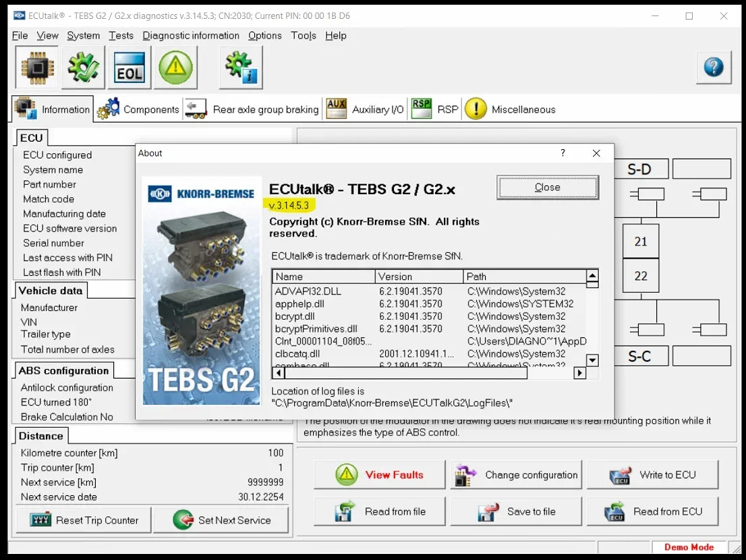The height and width of the screenshot is (560, 746).
Task: Select the bcryptPrimitives.dll row
Action: tap(430, 329)
